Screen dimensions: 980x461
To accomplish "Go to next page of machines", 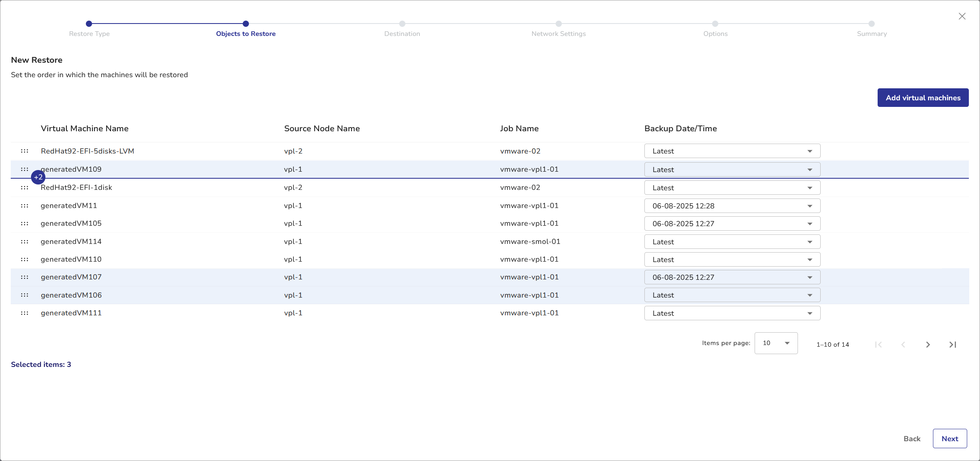I will [x=928, y=345].
